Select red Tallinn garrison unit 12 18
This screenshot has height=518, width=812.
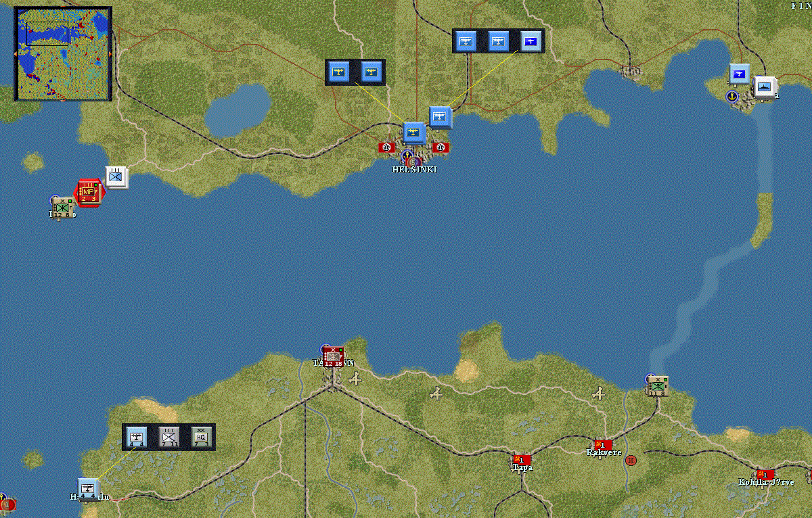(332, 357)
